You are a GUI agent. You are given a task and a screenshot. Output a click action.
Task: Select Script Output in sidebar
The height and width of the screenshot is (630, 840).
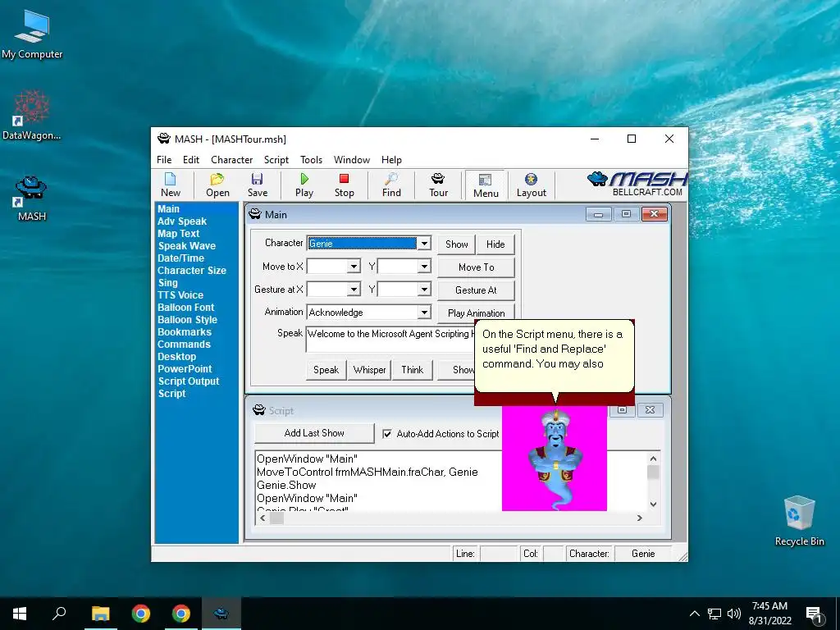[x=189, y=381]
